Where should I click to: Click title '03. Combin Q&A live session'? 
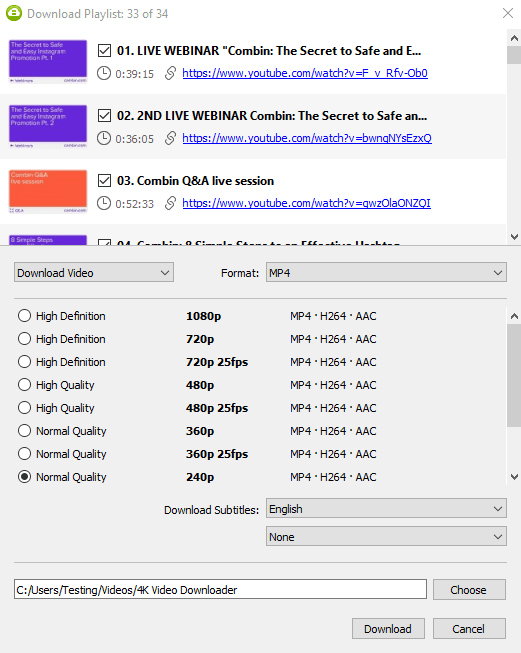tap(195, 181)
